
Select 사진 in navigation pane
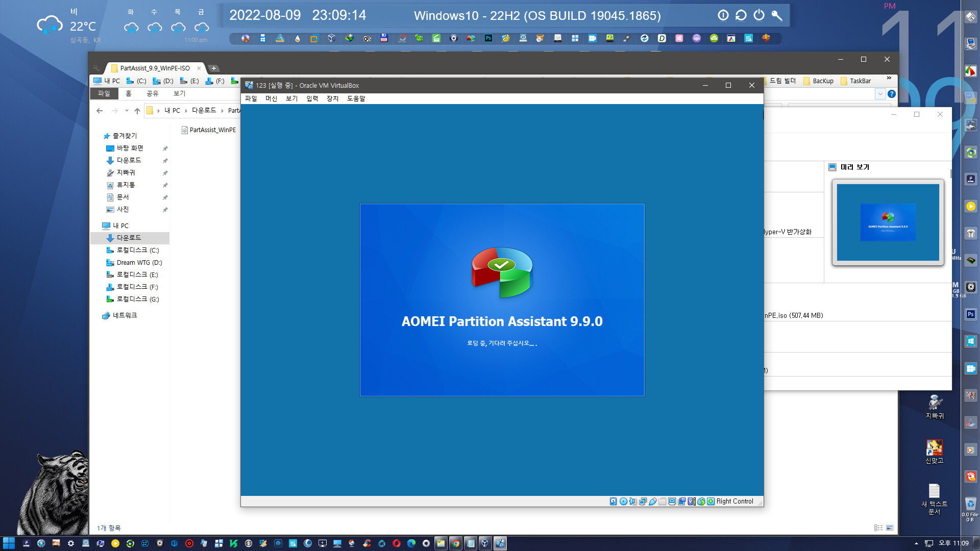click(123, 209)
